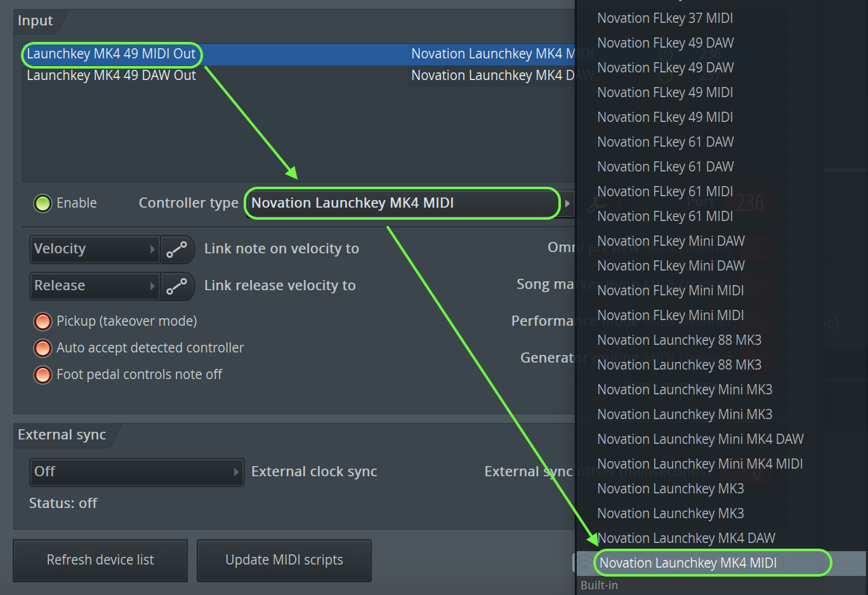Open the External clock sync Off dropdown

coord(136,472)
